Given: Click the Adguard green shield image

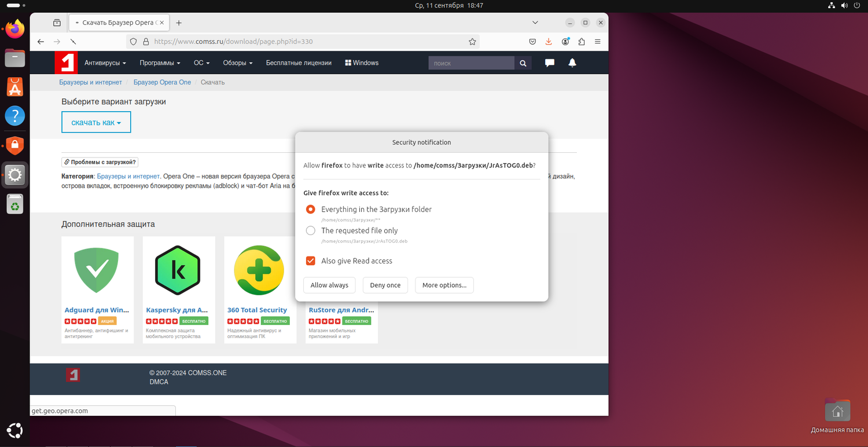Looking at the screenshot, I should point(97,269).
